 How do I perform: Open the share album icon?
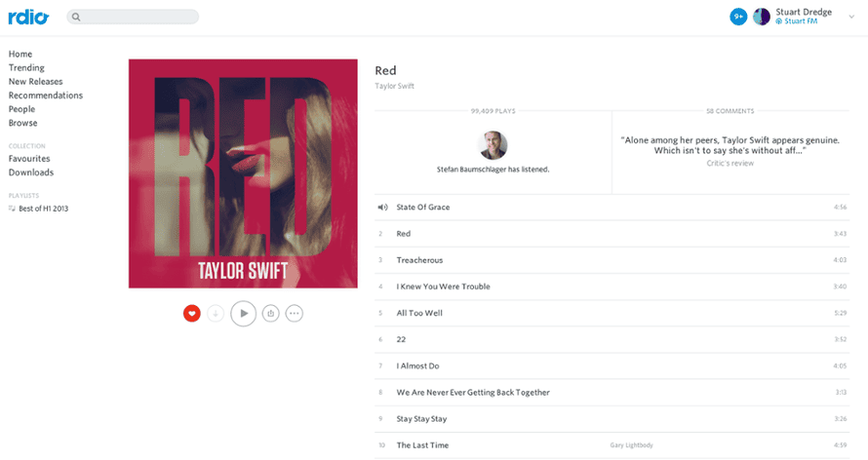pyautogui.click(x=271, y=314)
